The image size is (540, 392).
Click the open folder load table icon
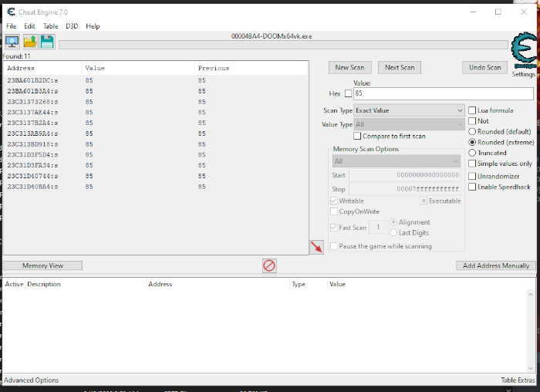click(x=30, y=42)
